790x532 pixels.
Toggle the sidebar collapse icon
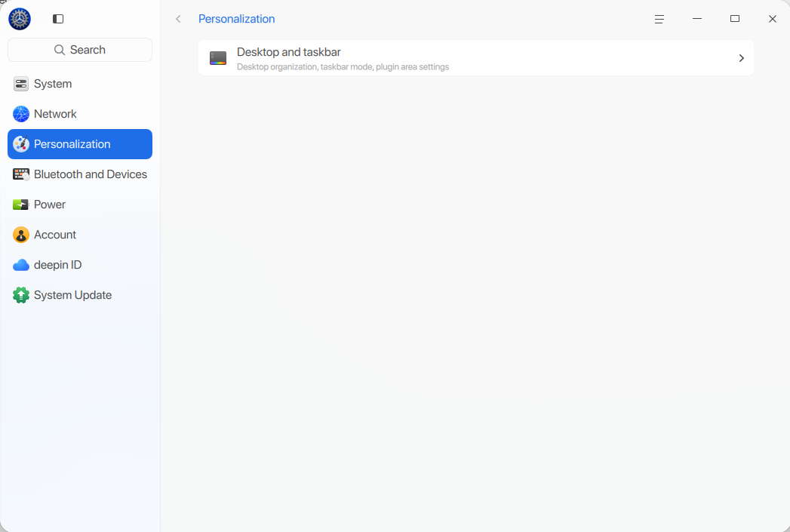(58, 19)
